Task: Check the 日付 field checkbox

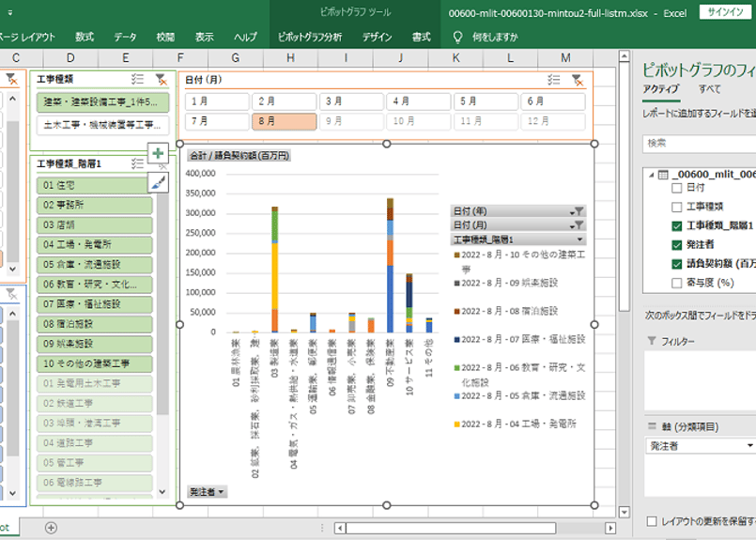Action: tap(676, 188)
